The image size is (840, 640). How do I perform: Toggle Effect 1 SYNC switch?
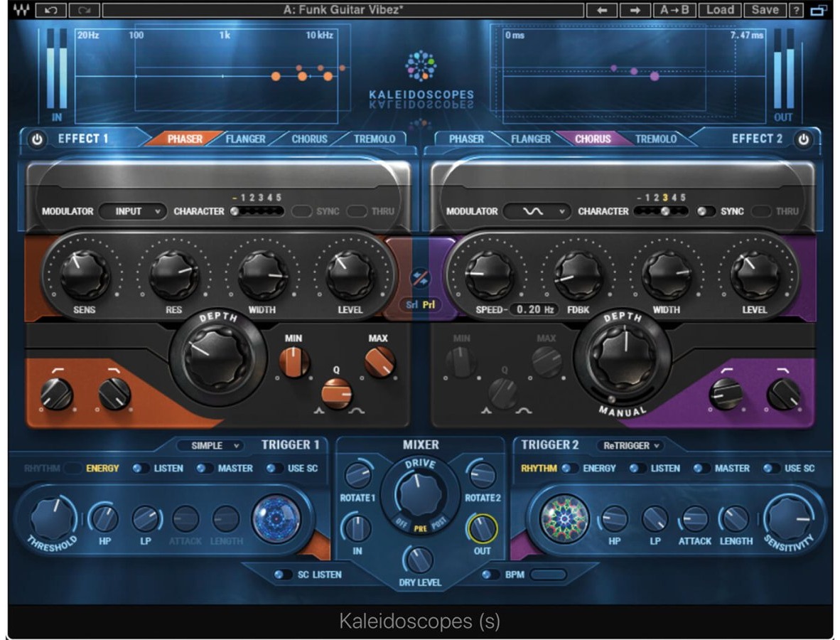[301, 211]
